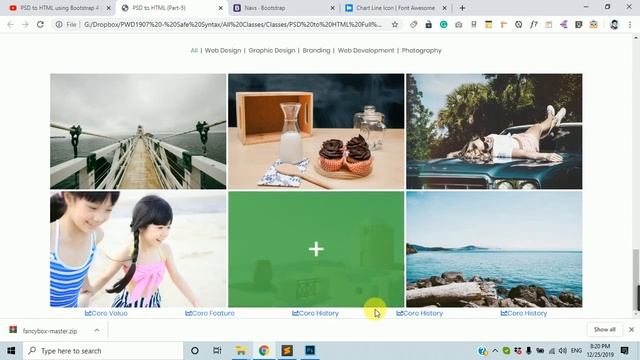
Task: Close the downloads bar
Action: tap(631, 329)
